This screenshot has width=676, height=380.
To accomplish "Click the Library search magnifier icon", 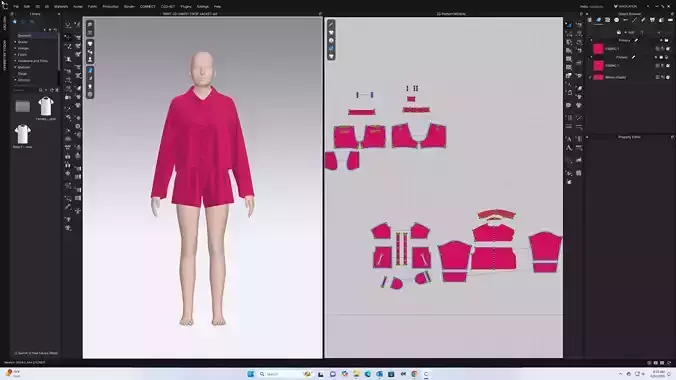I will (41, 90).
